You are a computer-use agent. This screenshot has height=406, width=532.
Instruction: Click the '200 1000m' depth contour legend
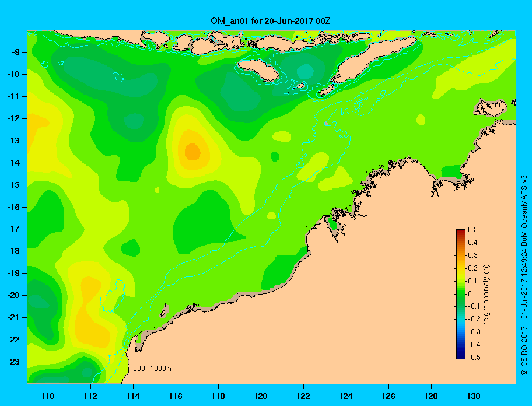pos(152,368)
